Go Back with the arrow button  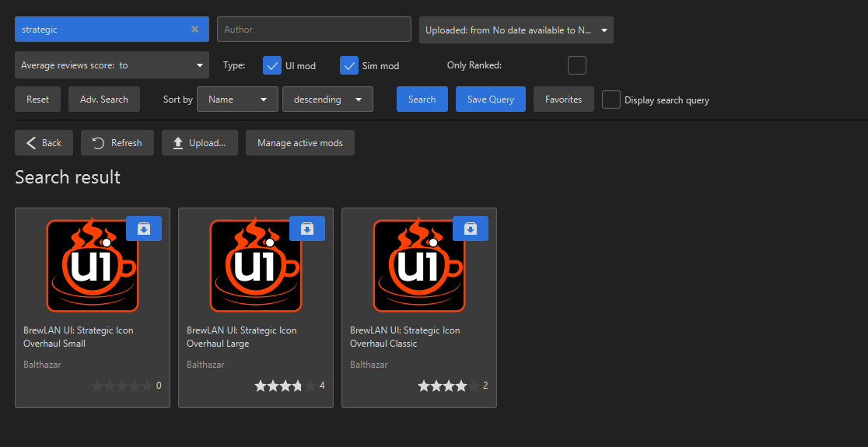click(44, 143)
